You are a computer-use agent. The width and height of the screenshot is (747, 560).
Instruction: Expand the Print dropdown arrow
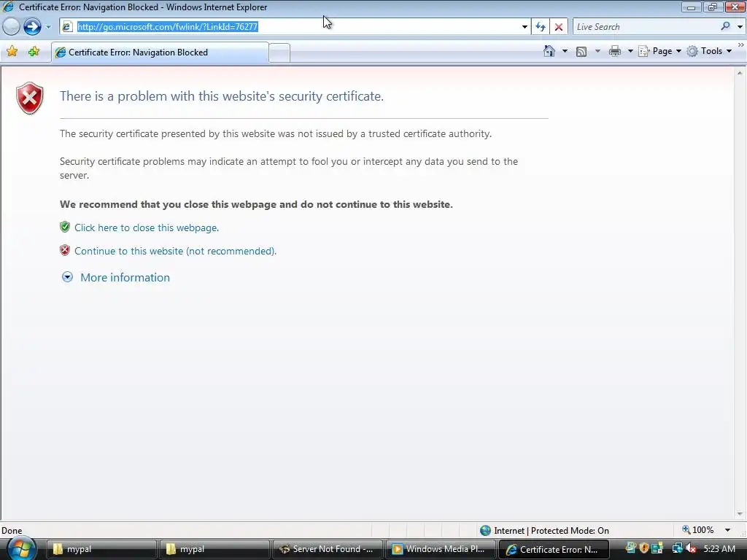point(630,51)
